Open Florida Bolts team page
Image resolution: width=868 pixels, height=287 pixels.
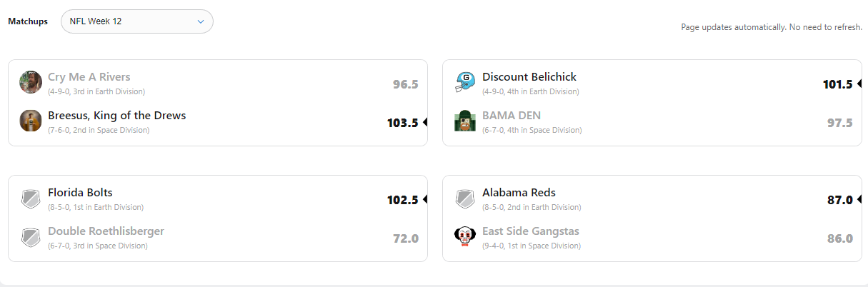80,193
